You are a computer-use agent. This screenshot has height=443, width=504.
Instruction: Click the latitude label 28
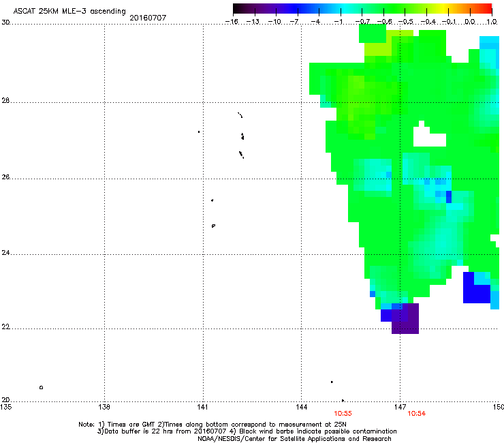(5, 100)
